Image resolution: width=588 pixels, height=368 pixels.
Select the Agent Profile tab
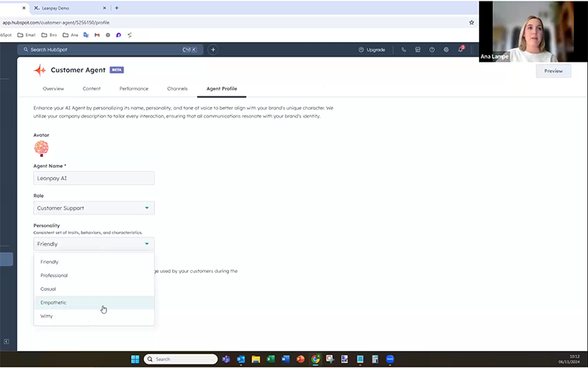point(222,88)
